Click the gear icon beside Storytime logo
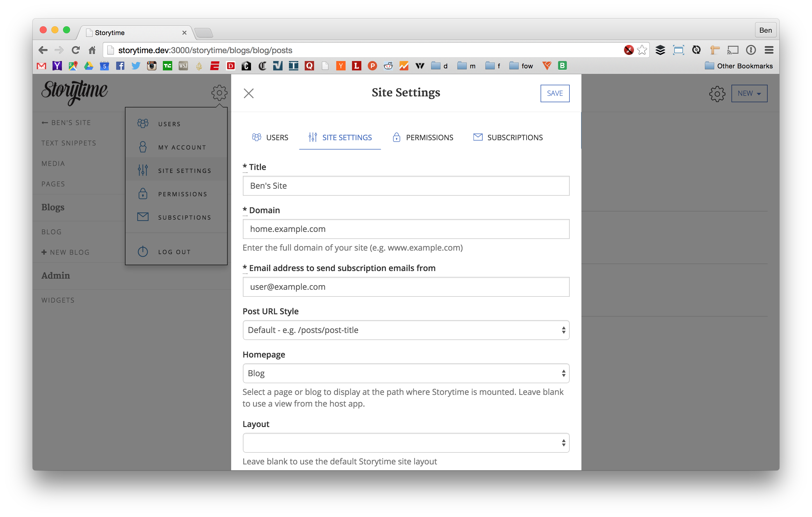 pyautogui.click(x=219, y=93)
